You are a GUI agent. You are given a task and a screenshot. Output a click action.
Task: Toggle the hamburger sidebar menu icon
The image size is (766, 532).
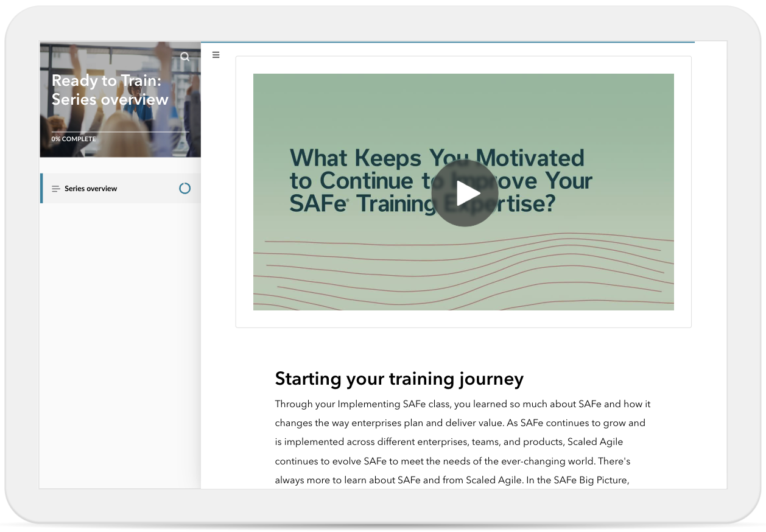[x=216, y=55]
